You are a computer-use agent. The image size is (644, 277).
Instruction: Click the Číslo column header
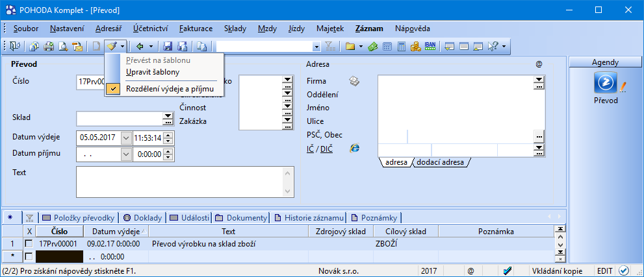60,231
